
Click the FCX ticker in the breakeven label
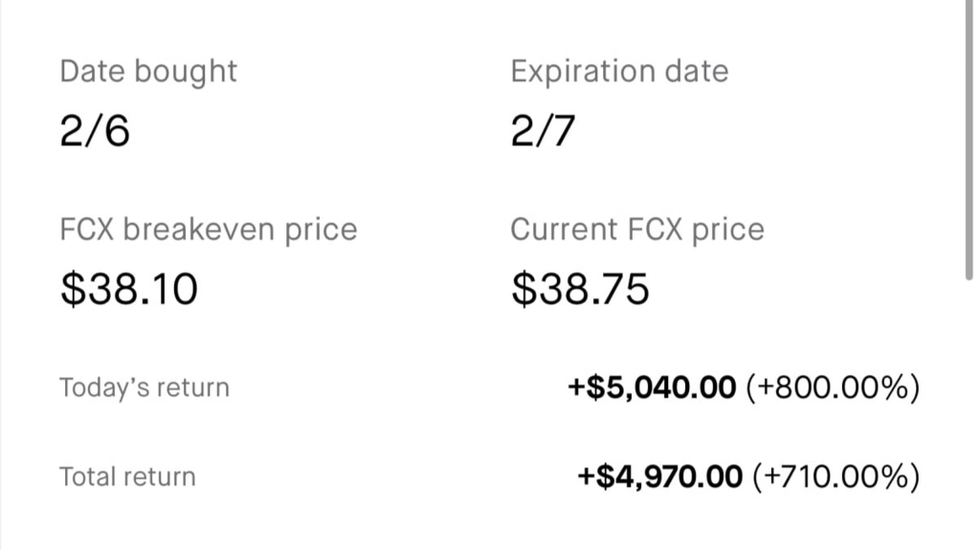86,231
